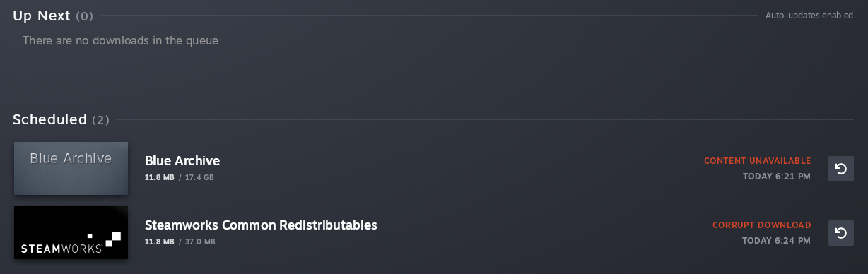Click Blue Archive's 11.8 MB downloaded amount
Image resolution: width=868 pixels, height=274 pixels.
pyautogui.click(x=159, y=177)
